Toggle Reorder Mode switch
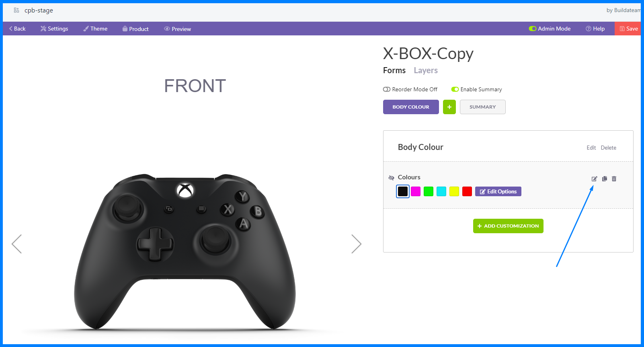 387,89
